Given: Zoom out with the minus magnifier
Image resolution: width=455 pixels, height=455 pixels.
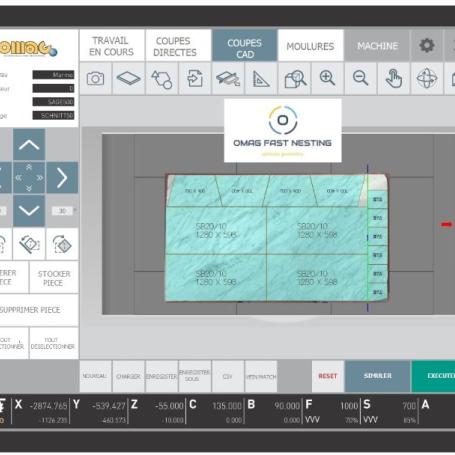Looking at the screenshot, I should pyautogui.click(x=360, y=79).
